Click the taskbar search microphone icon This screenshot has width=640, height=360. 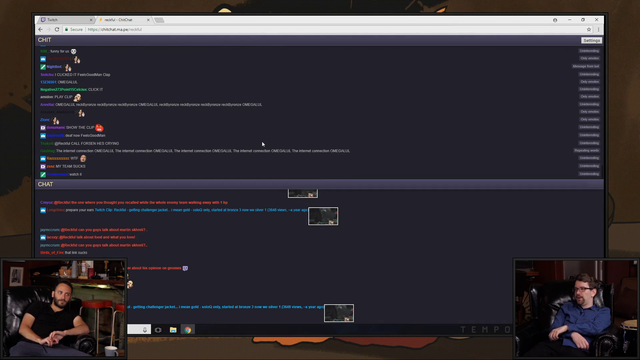pyautogui.click(x=144, y=330)
